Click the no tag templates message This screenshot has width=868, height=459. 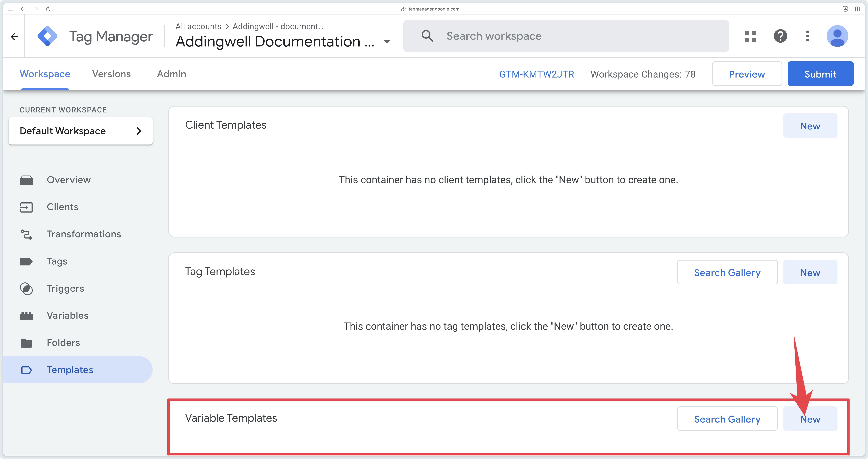tap(508, 326)
